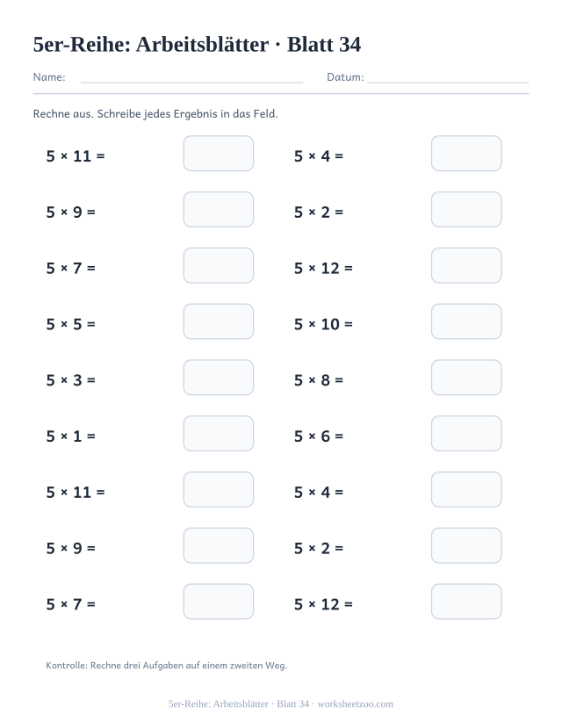The image size is (562, 728).
Task: Click the instruction text 'Rechne aus. Schreibe jedes Ergebnis'
Action: [x=125, y=114]
